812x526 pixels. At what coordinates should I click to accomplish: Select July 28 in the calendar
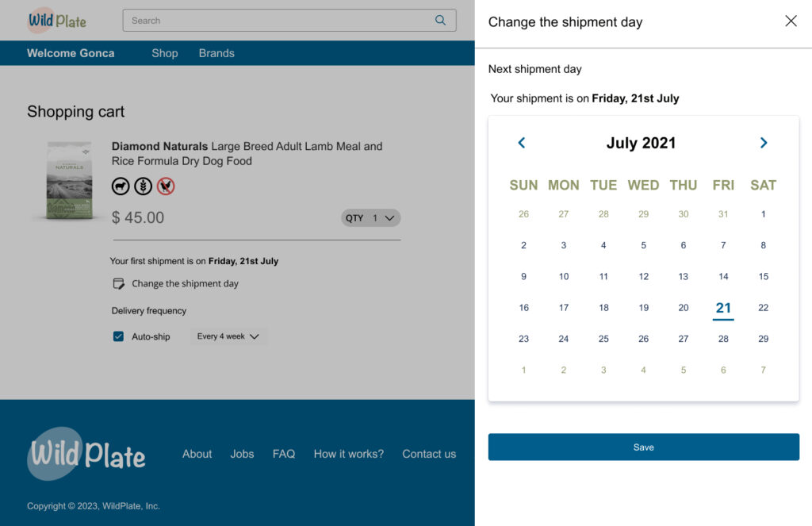(x=723, y=339)
